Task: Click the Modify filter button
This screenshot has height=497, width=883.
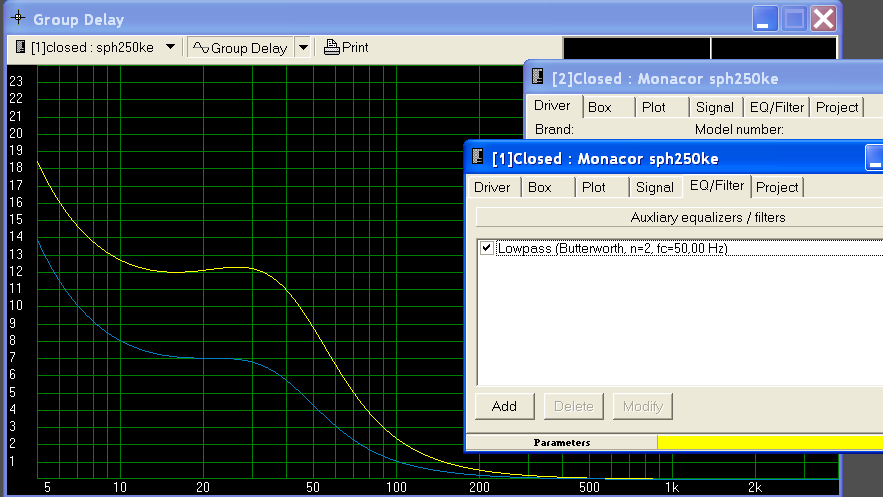Action: (x=643, y=406)
